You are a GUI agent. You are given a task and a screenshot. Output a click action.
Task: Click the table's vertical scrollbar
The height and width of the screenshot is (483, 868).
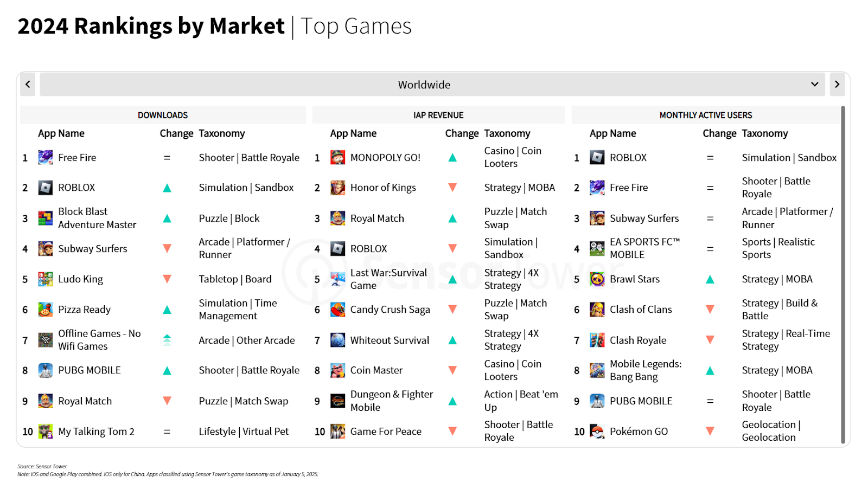click(x=843, y=271)
